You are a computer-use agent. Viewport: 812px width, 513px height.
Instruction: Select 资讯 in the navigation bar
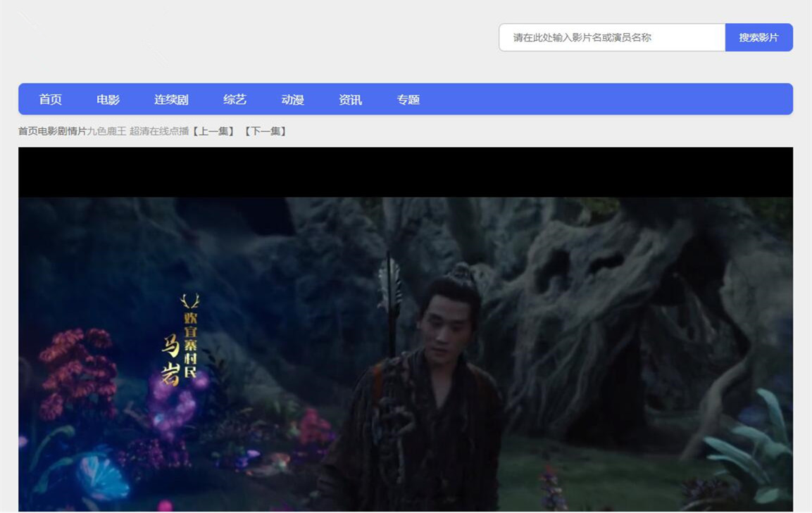351,99
